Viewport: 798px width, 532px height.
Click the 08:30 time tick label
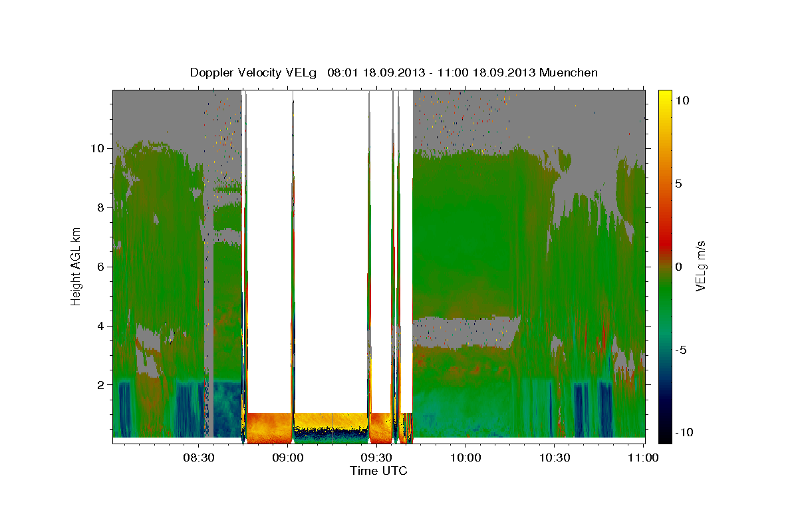pos(199,458)
